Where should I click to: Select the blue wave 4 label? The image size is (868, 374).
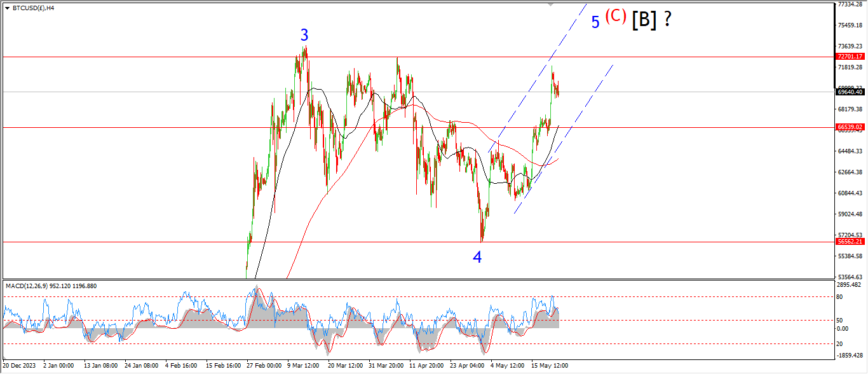click(477, 257)
